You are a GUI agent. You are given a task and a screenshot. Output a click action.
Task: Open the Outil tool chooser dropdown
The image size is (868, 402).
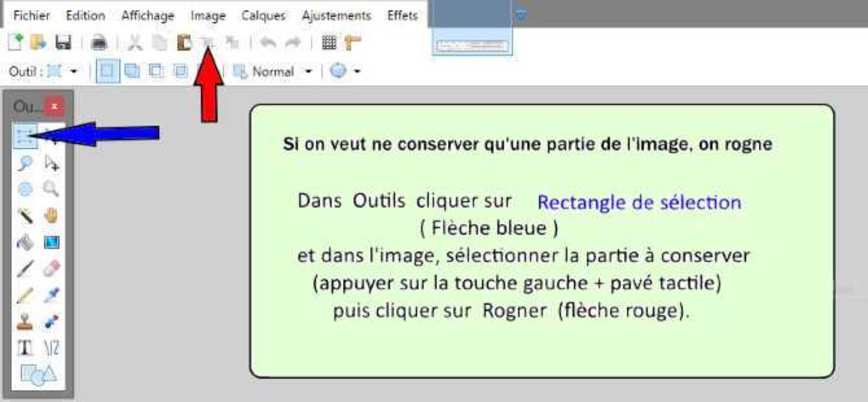pos(73,71)
